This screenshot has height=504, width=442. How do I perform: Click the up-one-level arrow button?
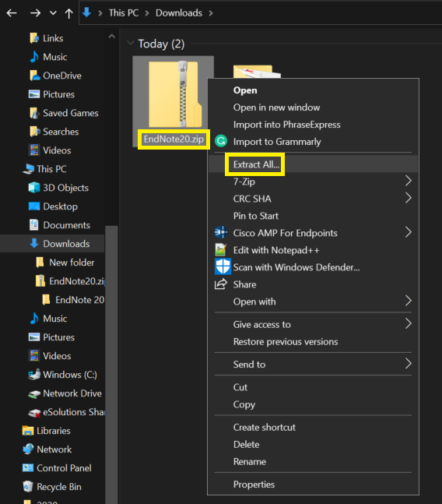point(68,13)
